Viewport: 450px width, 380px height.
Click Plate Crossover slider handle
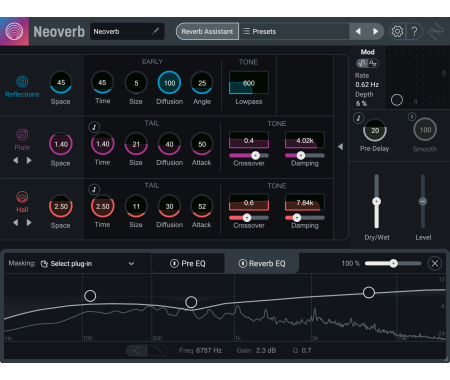255,155
